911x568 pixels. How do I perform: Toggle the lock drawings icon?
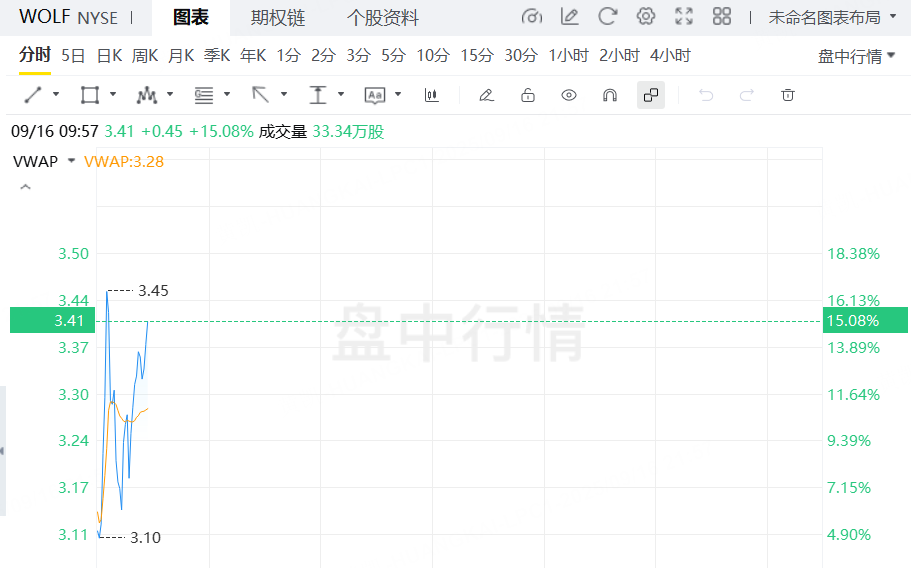tap(528, 95)
